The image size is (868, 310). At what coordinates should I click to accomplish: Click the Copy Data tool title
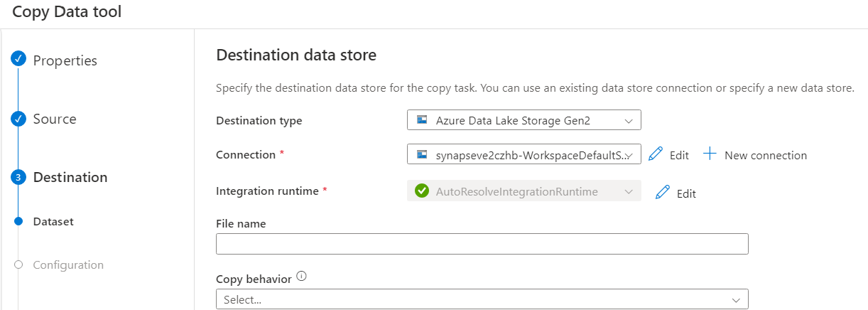(67, 11)
